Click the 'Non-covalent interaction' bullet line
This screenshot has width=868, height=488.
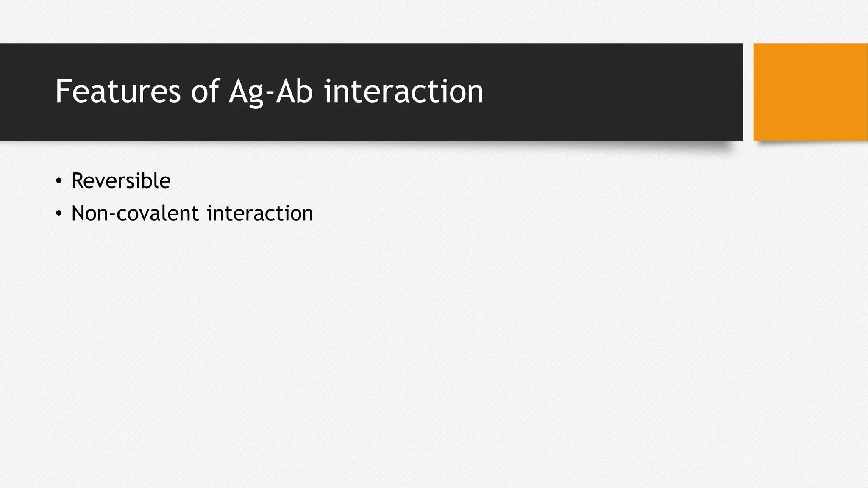click(x=192, y=213)
